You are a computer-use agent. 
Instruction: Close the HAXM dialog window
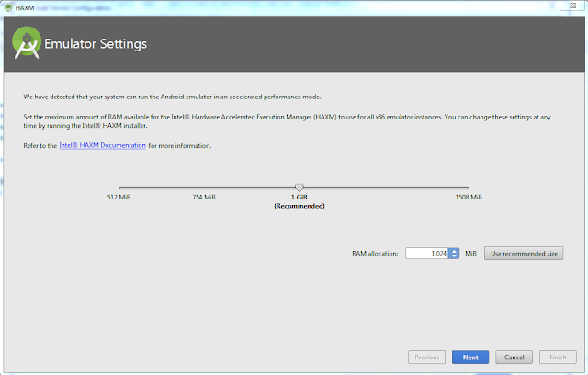pyautogui.click(x=572, y=6)
